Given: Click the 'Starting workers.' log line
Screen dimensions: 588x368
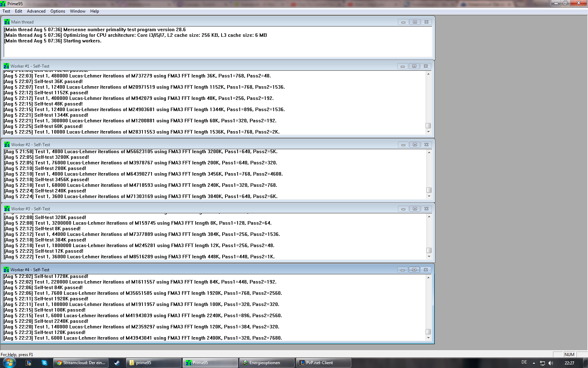Looking at the screenshot, I should click(x=53, y=41).
